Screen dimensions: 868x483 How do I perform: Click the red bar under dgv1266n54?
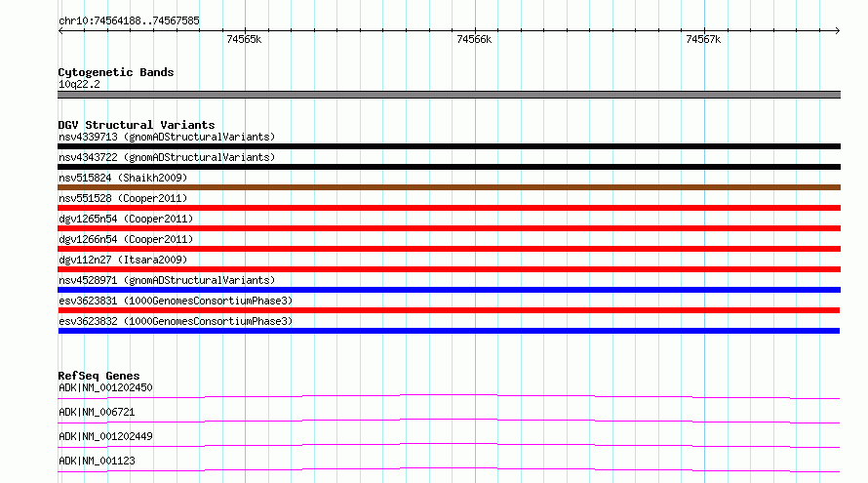[449, 249]
